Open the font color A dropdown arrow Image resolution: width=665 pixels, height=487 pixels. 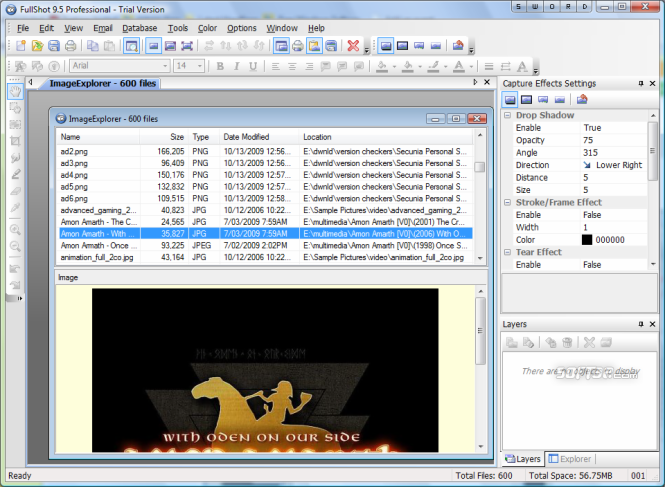click(471, 67)
